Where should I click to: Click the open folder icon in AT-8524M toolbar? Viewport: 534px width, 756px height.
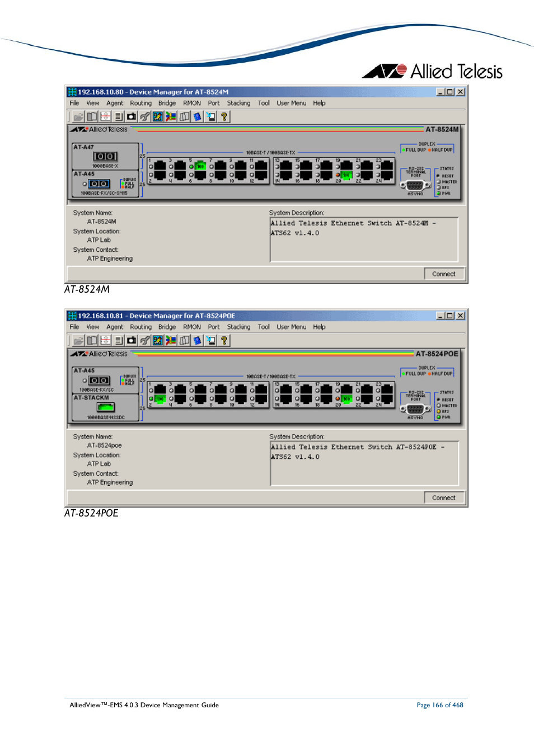pos(78,116)
